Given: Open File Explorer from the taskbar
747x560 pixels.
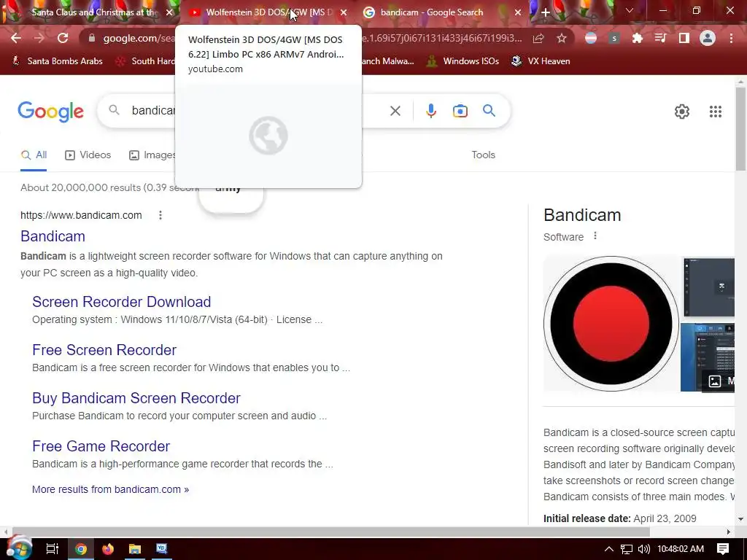Looking at the screenshot, I should (x=135, y=549).
